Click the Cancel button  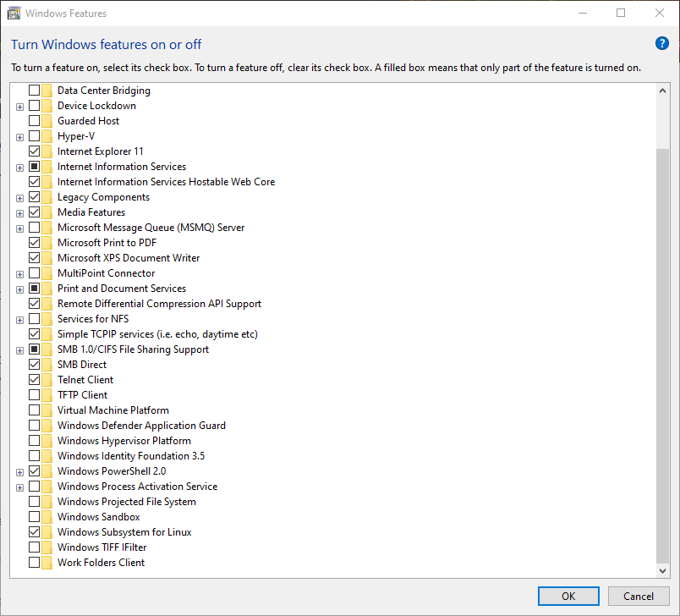coord(639,596)
